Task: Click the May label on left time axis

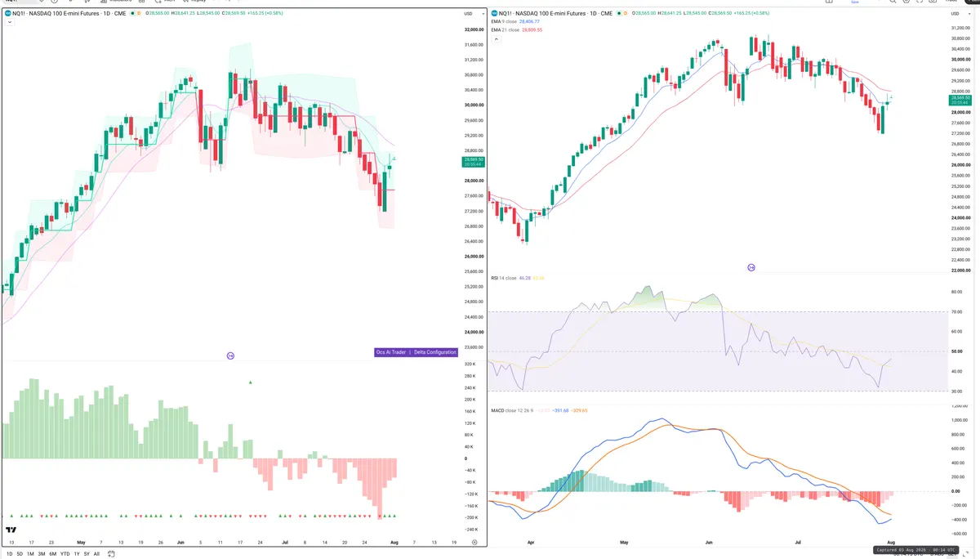Action: [81, 542]
